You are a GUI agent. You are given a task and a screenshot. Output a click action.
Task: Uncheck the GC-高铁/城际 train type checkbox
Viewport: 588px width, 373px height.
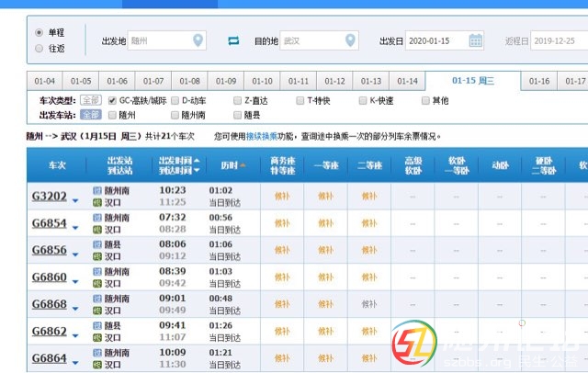pyautogui.click(x=112, y=100)
